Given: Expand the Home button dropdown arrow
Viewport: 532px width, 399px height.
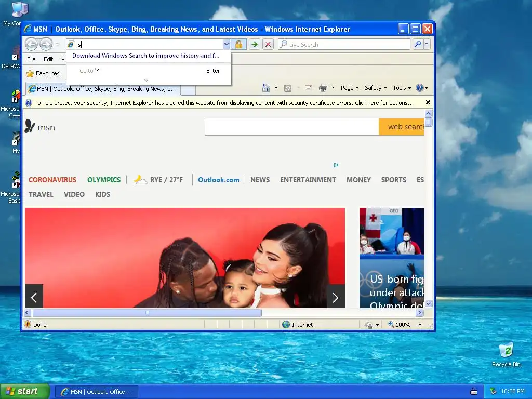Looking at the screenshot, I should pyautogui.click(x=276, y=88).
